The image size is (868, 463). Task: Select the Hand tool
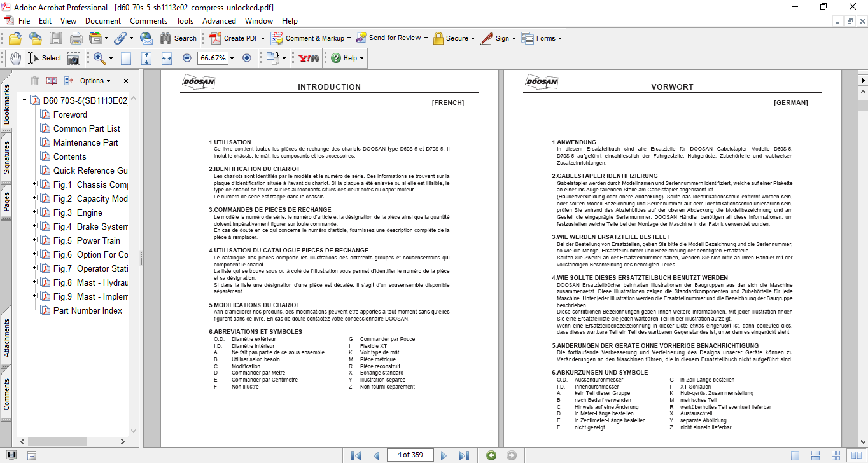15,58
